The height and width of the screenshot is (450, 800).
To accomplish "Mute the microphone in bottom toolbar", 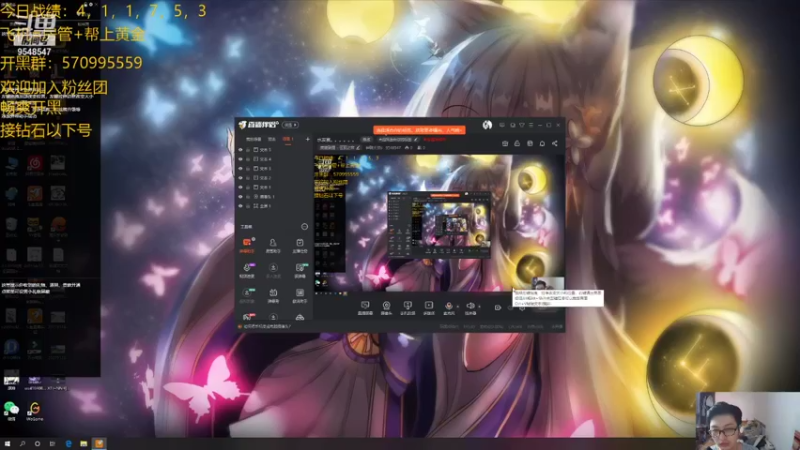I will tap(448, 307).
